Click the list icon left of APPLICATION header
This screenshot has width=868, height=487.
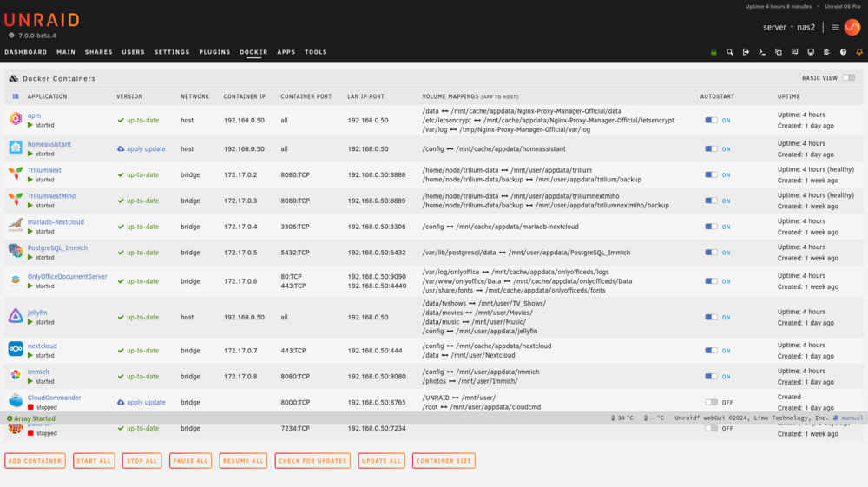16,96
